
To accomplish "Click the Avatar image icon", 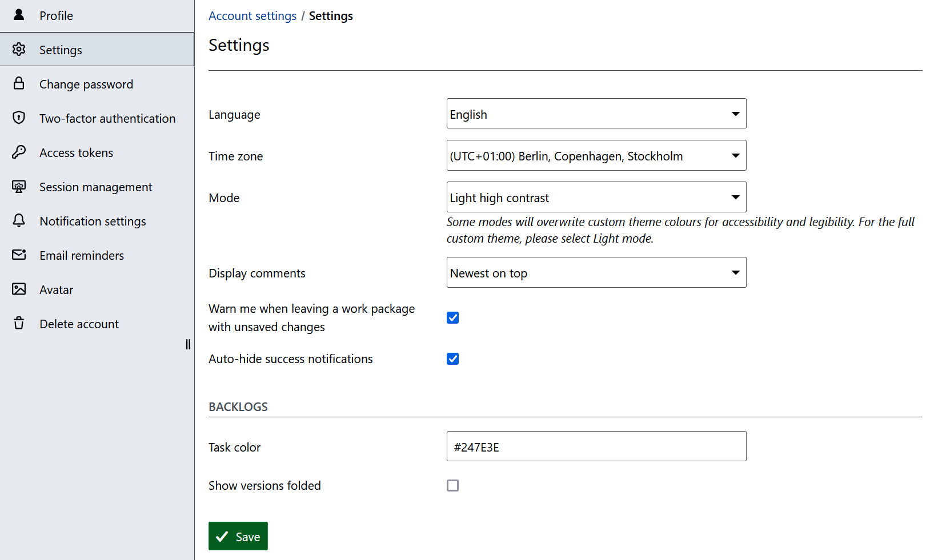I will [19, 289].
